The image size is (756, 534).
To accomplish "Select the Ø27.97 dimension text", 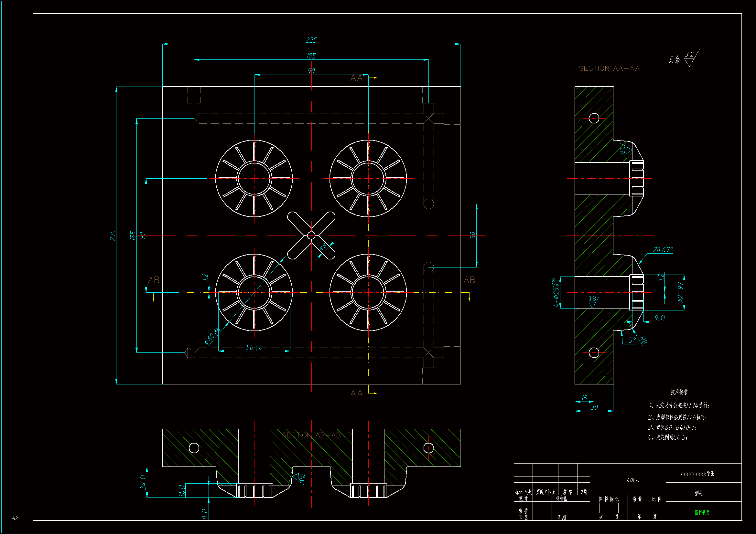I will 681,292.
